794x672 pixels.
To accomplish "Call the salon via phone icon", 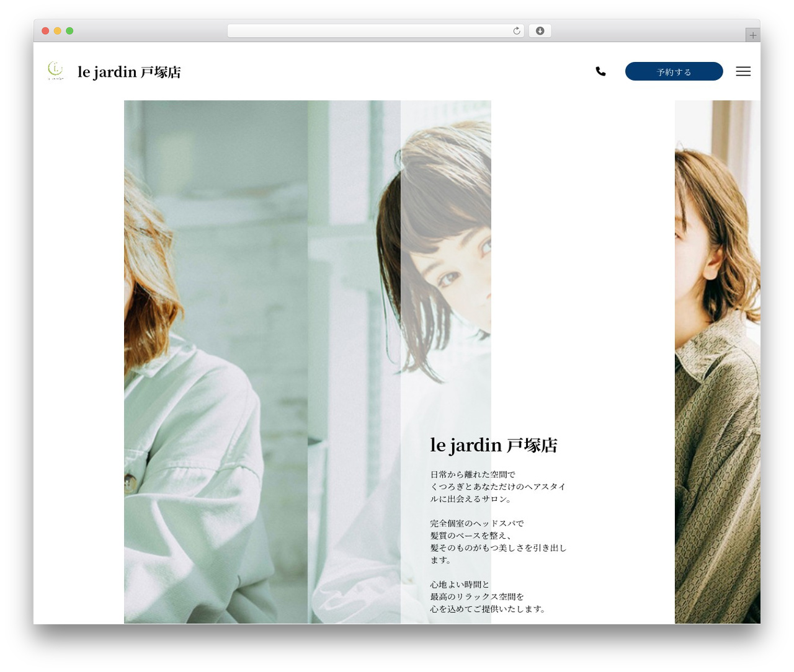I will pyautogui.click(x=600, y=71).
